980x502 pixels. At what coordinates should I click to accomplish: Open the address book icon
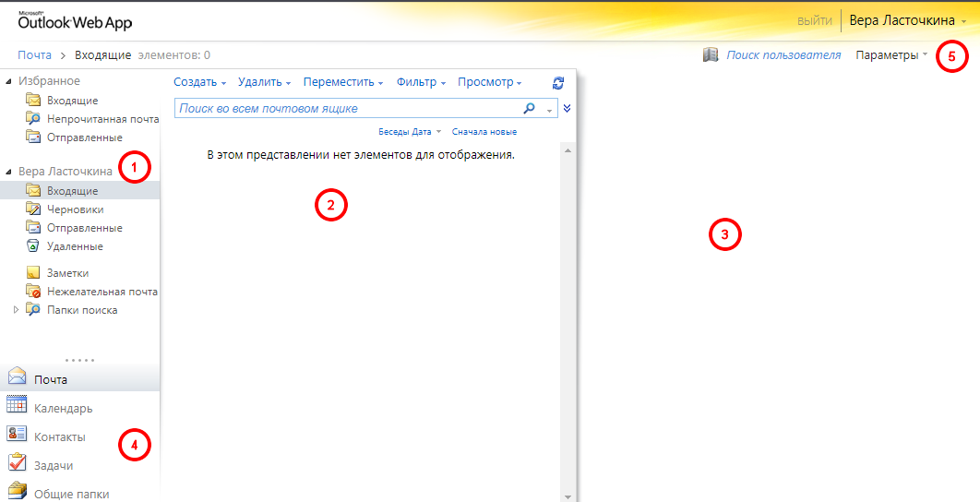point(710,55)
